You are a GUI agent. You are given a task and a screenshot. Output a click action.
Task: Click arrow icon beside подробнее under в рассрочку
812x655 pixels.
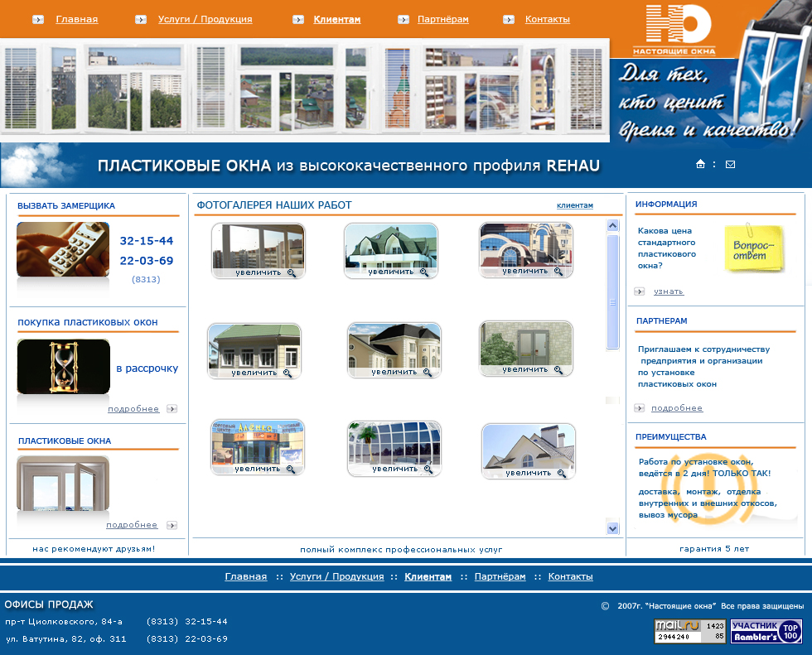click(x=172, y=409)
